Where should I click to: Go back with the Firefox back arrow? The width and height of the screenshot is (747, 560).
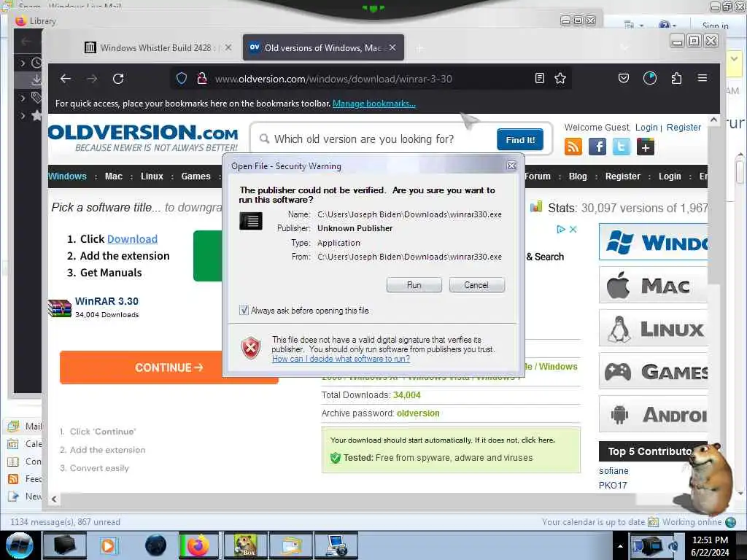[x=66, y=79]
